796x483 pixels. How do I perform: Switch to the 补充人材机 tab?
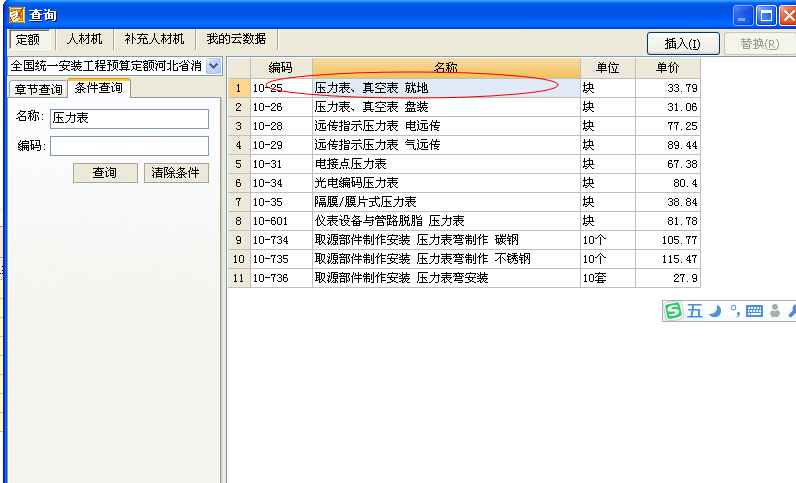coord(154,39)
